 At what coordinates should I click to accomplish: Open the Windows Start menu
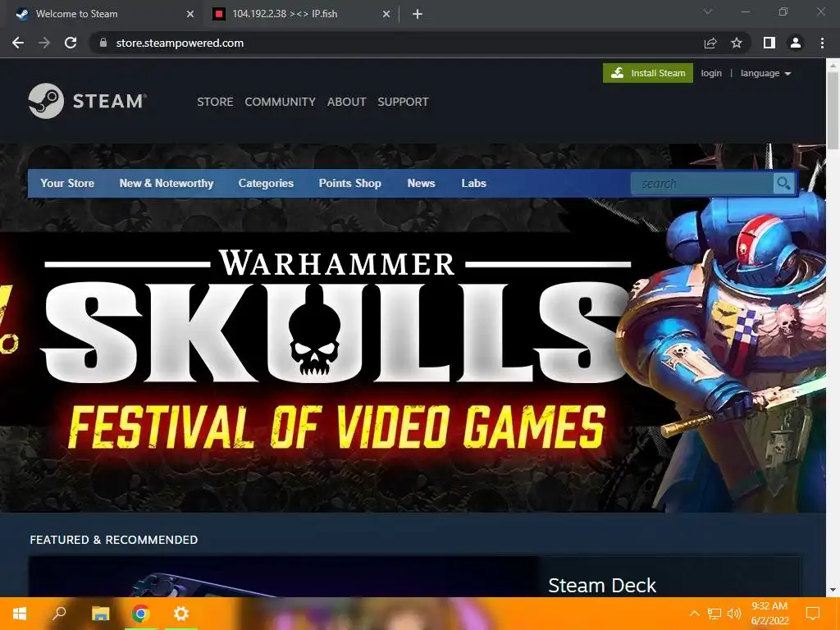tap(20, 614)
